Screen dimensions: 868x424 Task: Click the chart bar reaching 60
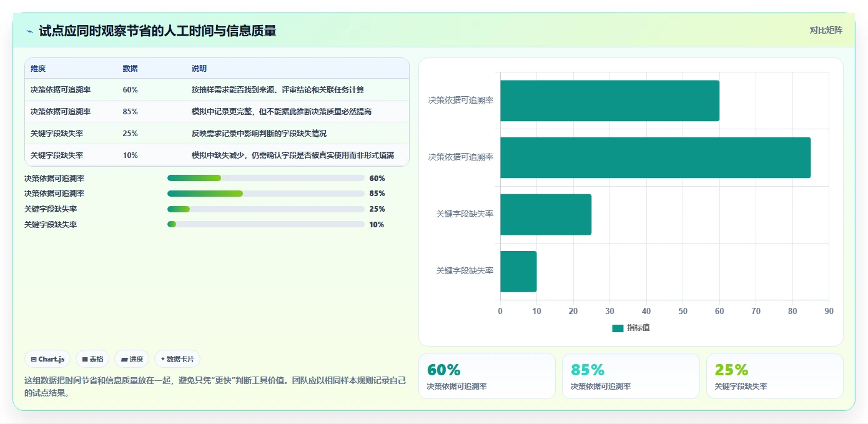click(x=609, y=101)
